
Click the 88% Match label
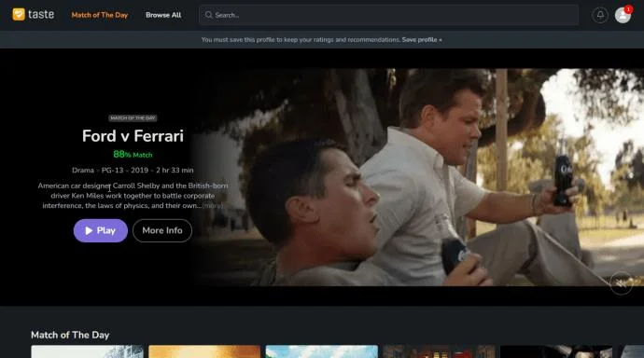tap(133, 155)
